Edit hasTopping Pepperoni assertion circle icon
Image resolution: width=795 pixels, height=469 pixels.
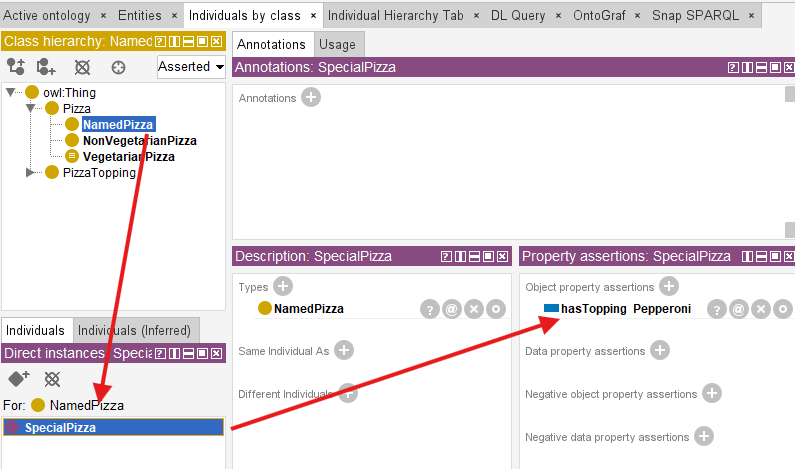783,309
